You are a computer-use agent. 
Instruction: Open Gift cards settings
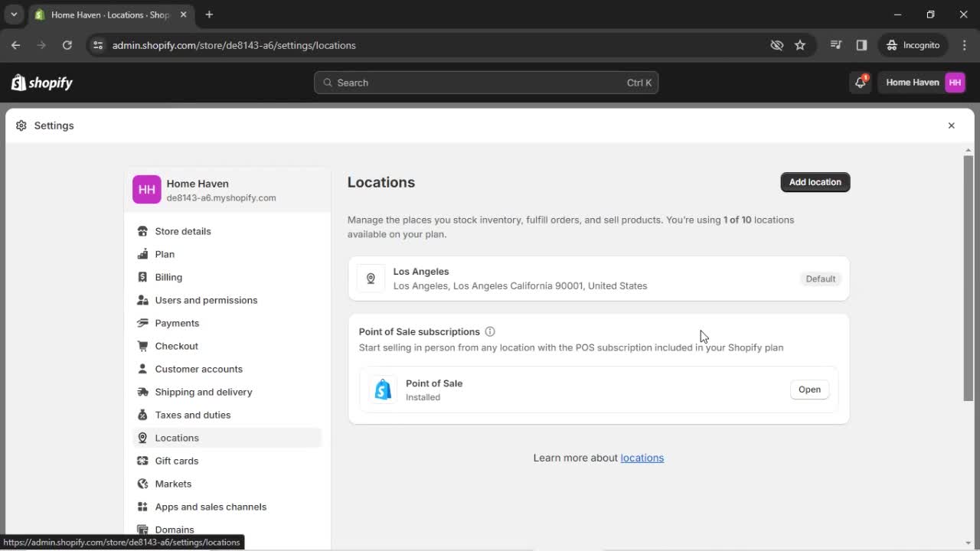pos(227,461)
